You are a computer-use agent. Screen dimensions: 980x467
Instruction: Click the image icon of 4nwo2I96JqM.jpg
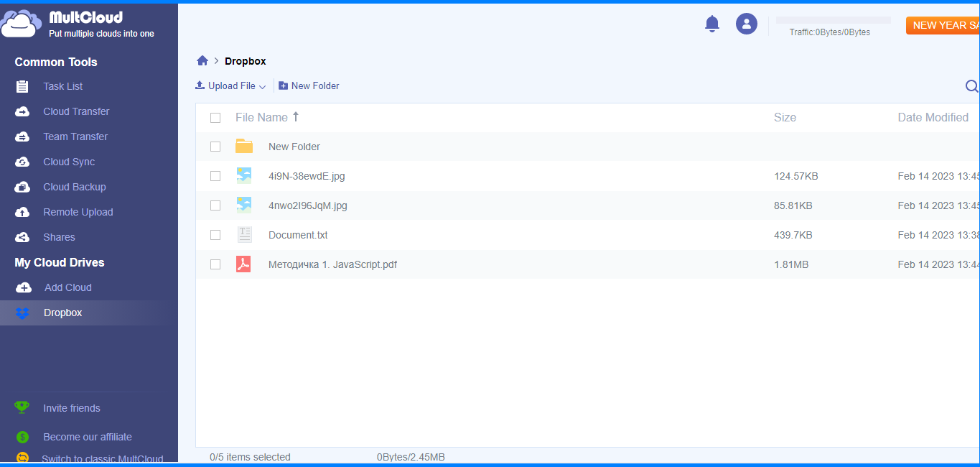(244, 205)
